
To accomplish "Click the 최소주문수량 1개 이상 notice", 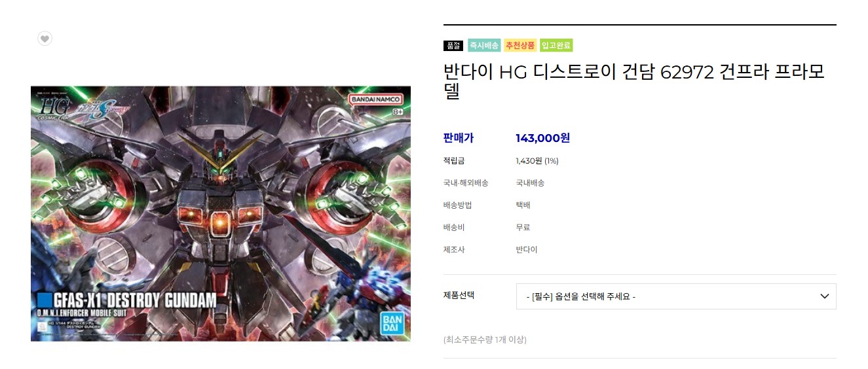I will coord(485,340).
